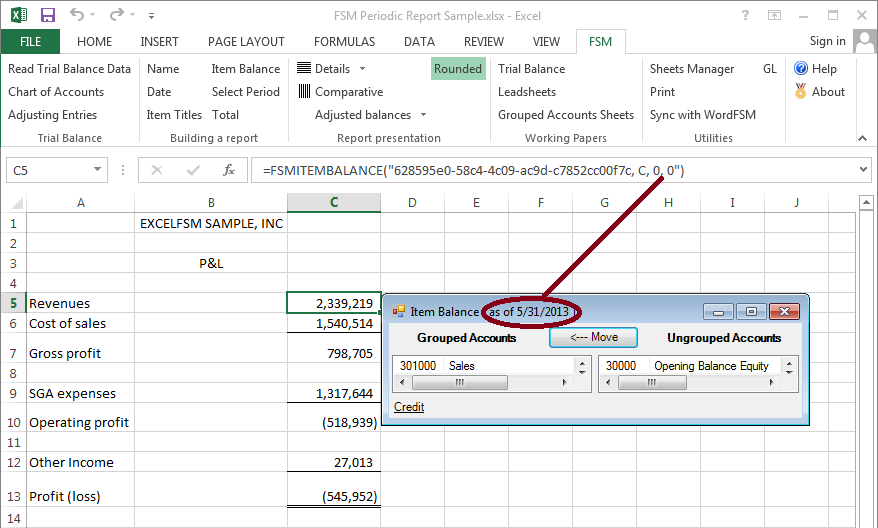Click the Excel application icon

(18, 15)
